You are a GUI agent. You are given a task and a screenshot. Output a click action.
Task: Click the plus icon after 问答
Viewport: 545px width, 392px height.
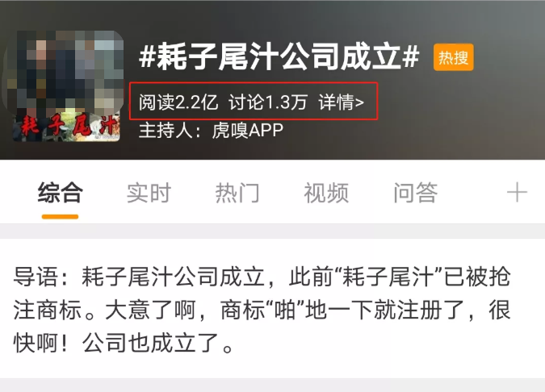(517, 192)
